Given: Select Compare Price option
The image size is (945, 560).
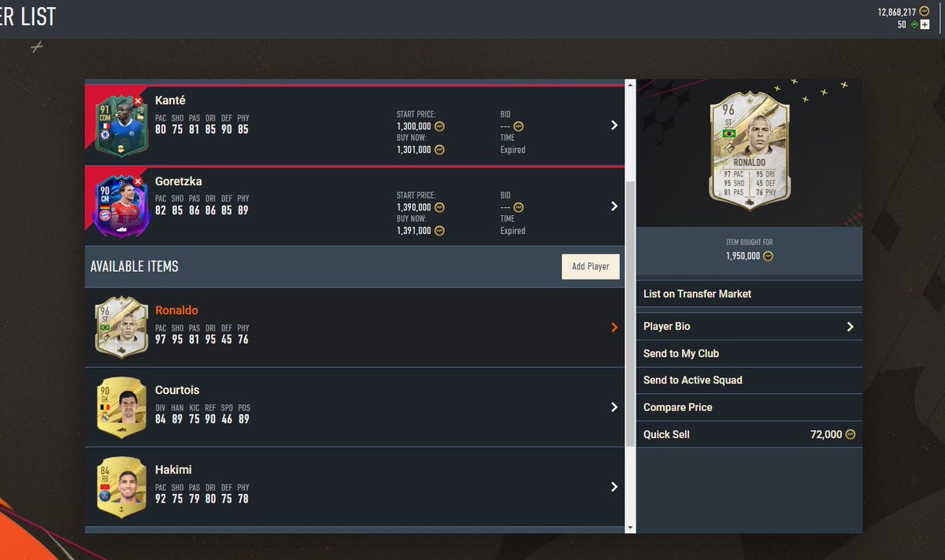Looking at the screenshot, I should (749, 407).
